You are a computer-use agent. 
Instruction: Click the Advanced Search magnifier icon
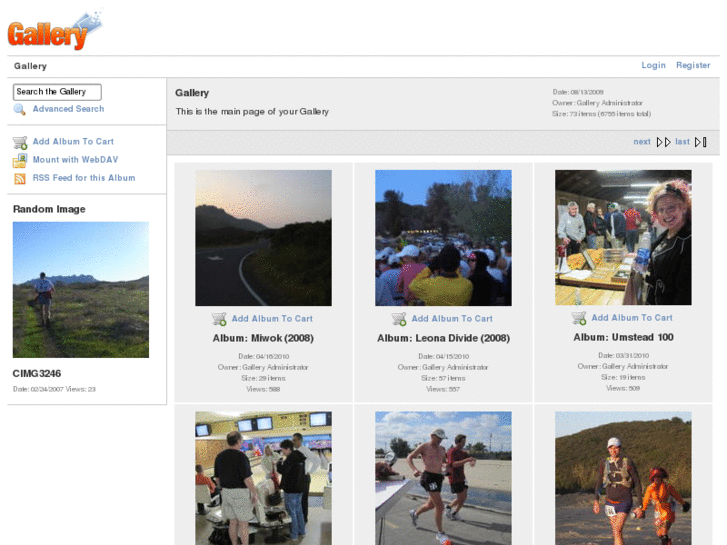click(x=19, y=109)
